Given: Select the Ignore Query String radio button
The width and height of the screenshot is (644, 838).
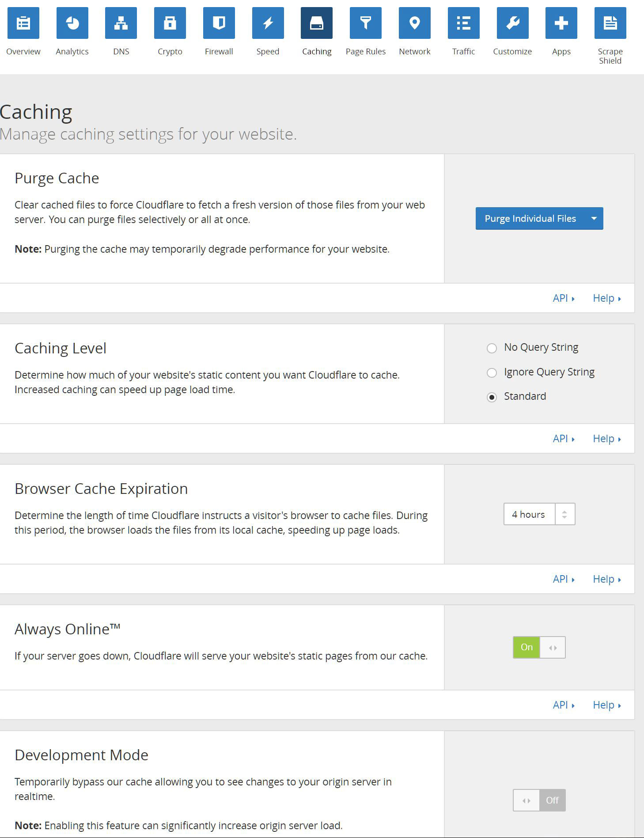Looking at the screenshot, I should click(x=492, y=373).
